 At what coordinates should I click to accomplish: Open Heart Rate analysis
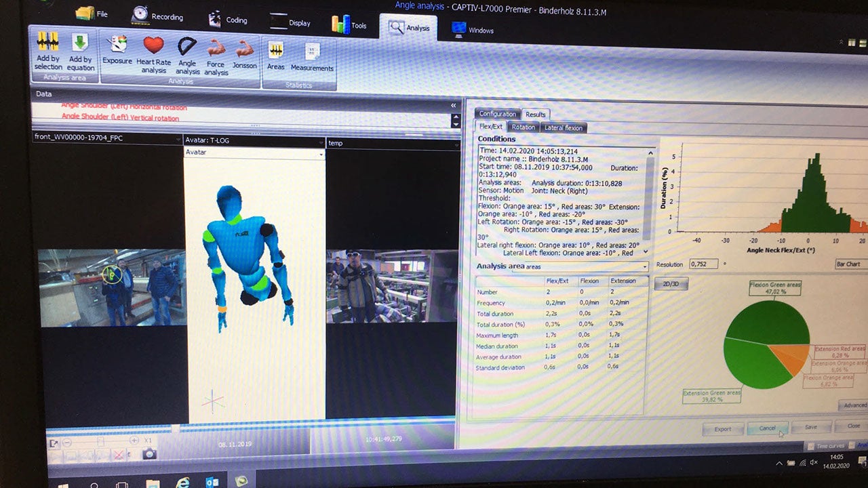[x=154, y=55]
